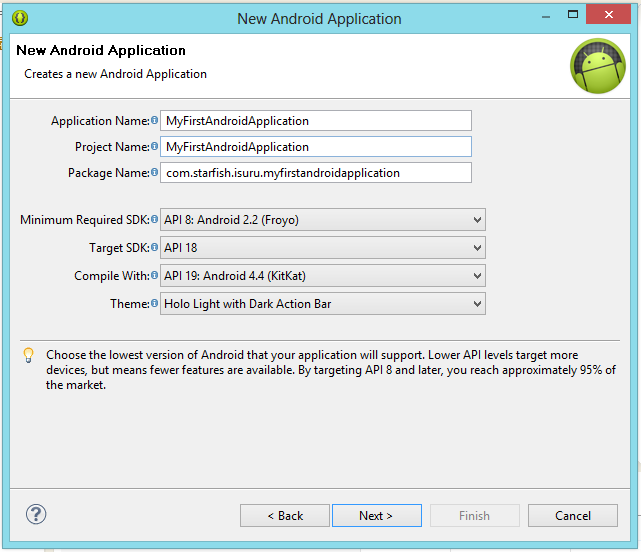Click the 'Compile With:' label
The image size is (641, 552).
pyautogui.click(x=112, y=276)
